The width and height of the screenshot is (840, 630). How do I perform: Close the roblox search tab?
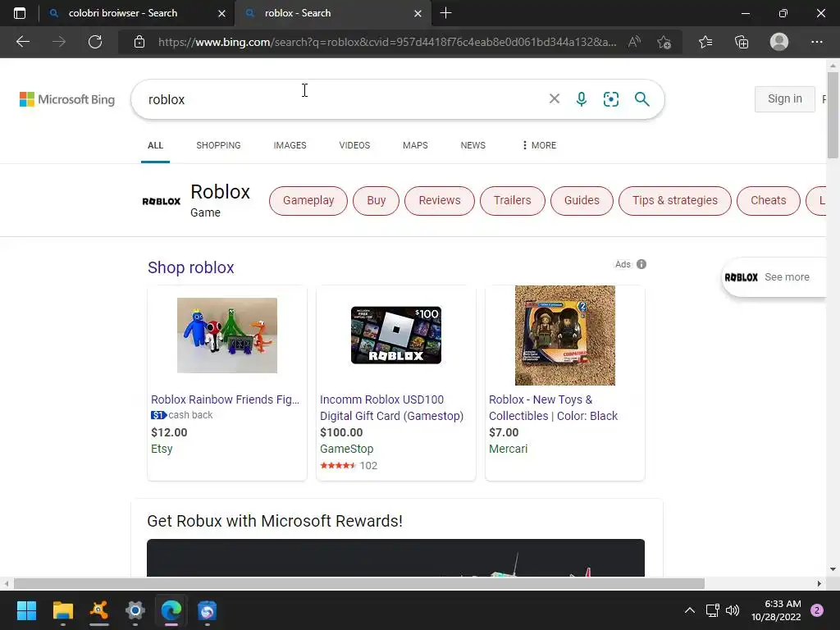(x=418, y=13)
